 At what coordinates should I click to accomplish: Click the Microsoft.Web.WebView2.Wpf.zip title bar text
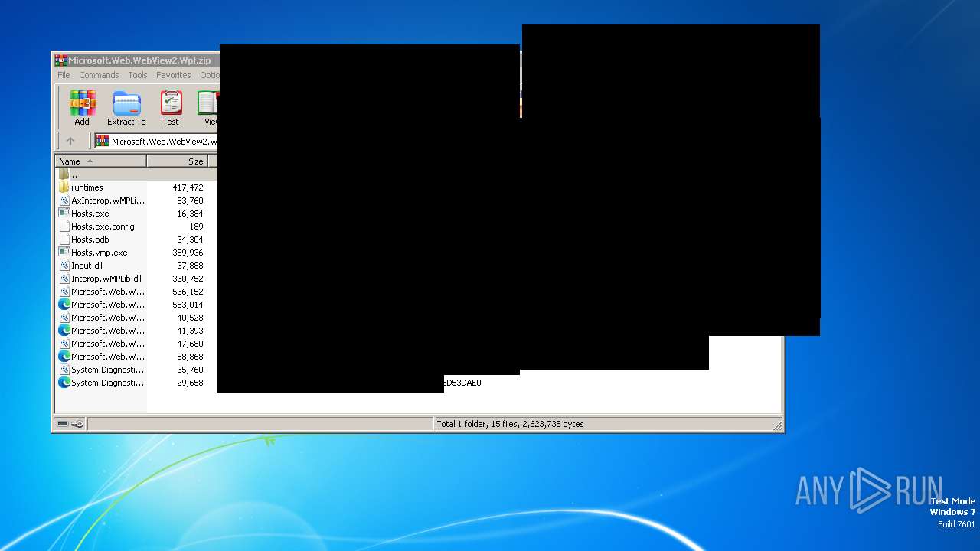point(139,60)
